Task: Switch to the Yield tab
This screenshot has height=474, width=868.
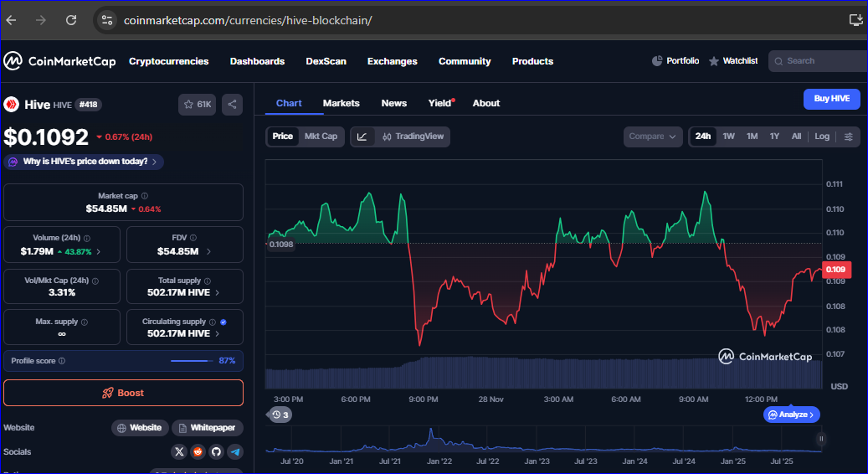Action: [440, 103]
